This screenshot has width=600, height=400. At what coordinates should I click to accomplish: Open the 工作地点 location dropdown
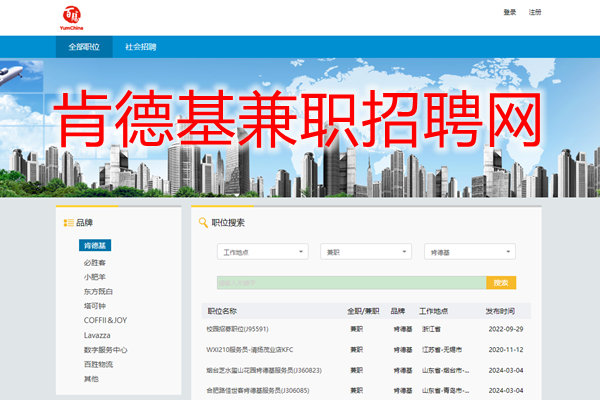(262, 252)
